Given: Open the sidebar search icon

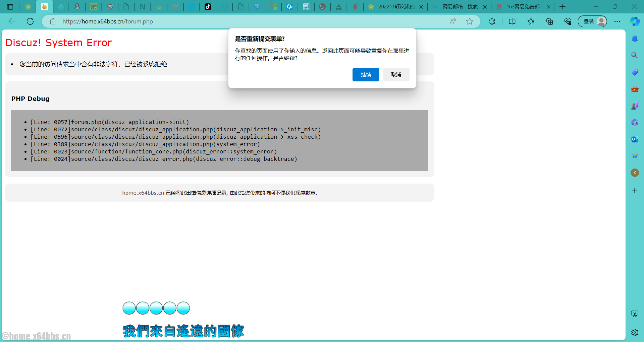Looking at the screenshot, I should pyautogui.click(x=635, y=55).
